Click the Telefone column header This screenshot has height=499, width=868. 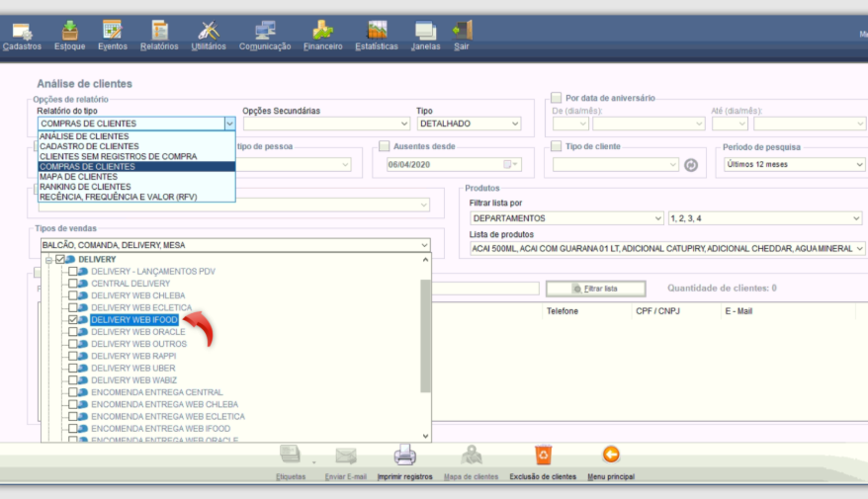coord(563,311)
